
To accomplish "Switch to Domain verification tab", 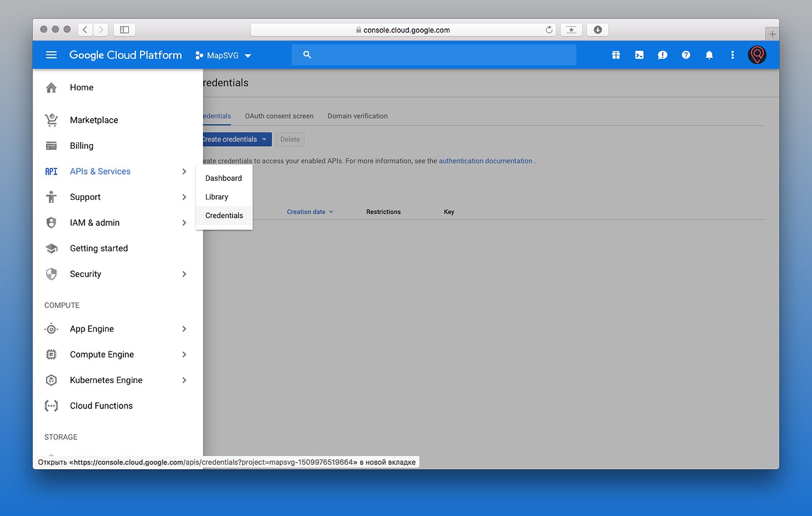I will click(x=358, y=116).
